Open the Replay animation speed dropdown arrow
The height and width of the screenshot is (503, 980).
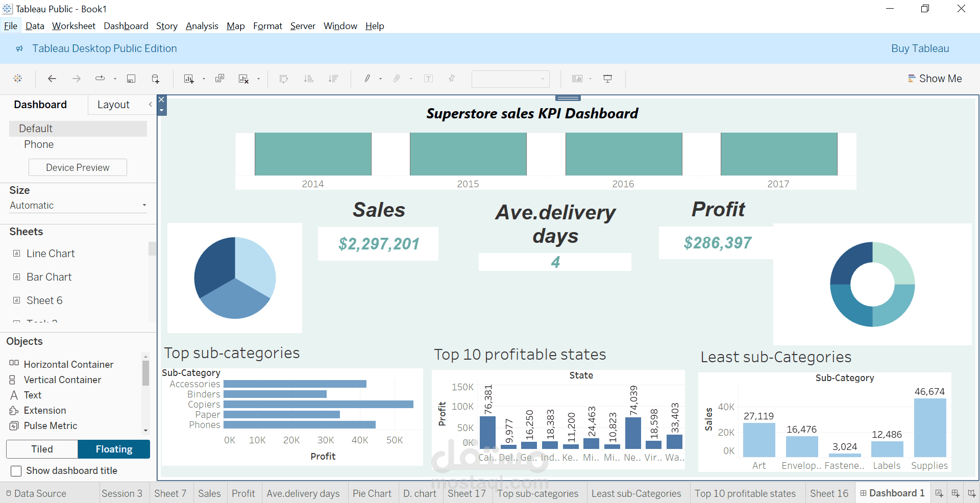pyautogui.click(x=115, y=79)
